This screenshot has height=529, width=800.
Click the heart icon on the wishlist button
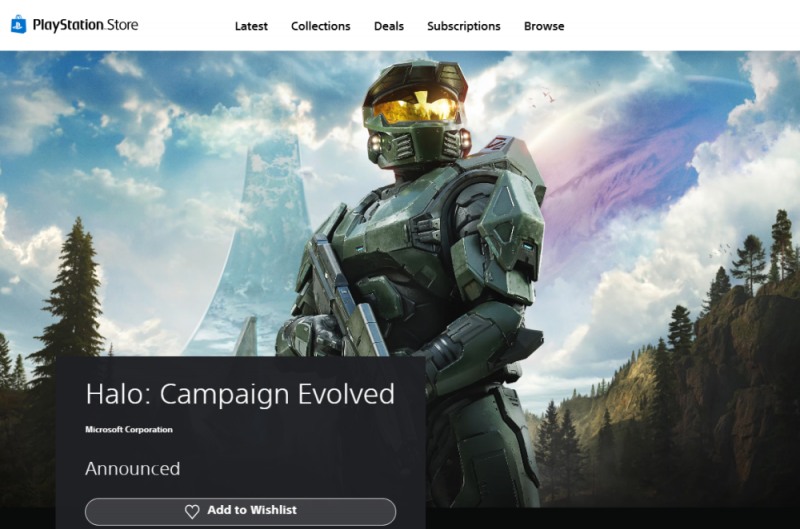click(192, 511)
